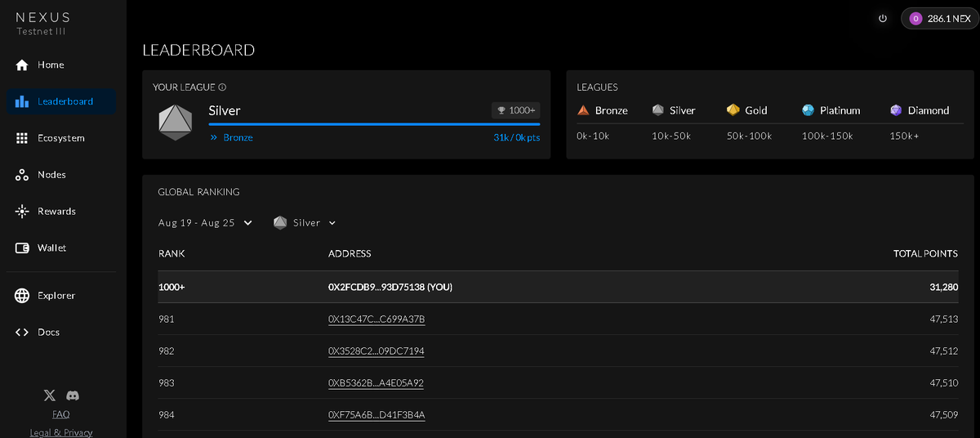
Task: Click the Silver icon in Leagues panel
Action: pos(658,110)
